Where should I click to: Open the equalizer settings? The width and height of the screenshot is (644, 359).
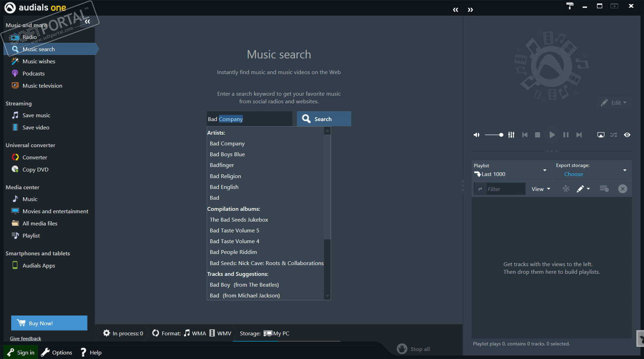click(x=511, y=135)
